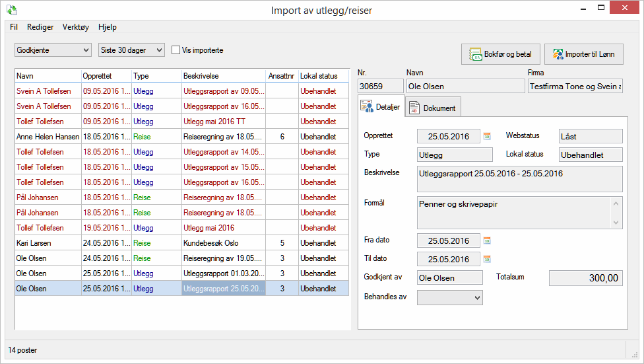Screen dimensions: 644x364
Task: Click the app icon in title bar
Action: pyautogui.click(x=11, y=11)
